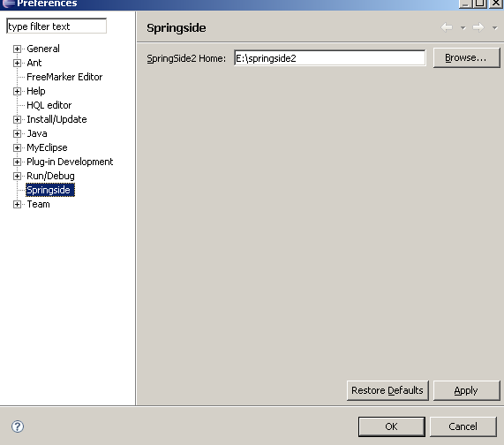Expand the Java preferences node
Screen dimensions: 504x445
[17, 133]
